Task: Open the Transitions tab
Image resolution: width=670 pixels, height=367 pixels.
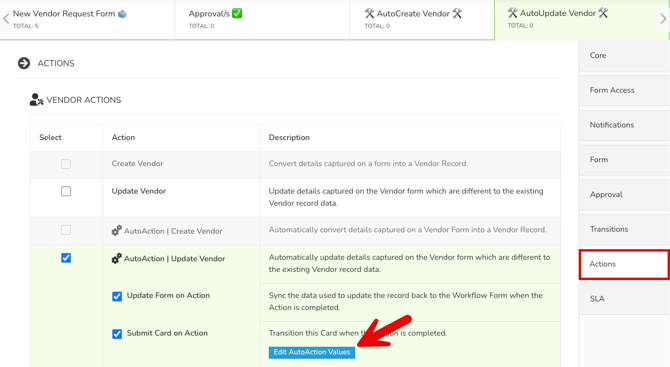Action: (624, 229)
